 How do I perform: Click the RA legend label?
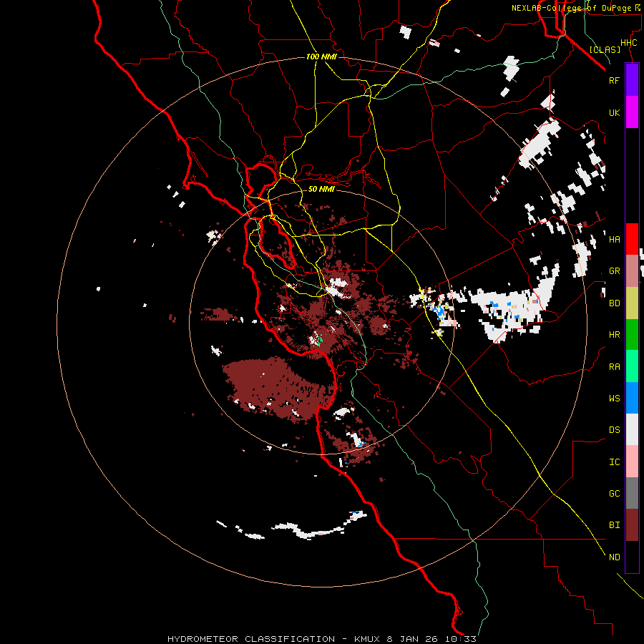pos(614,367)
